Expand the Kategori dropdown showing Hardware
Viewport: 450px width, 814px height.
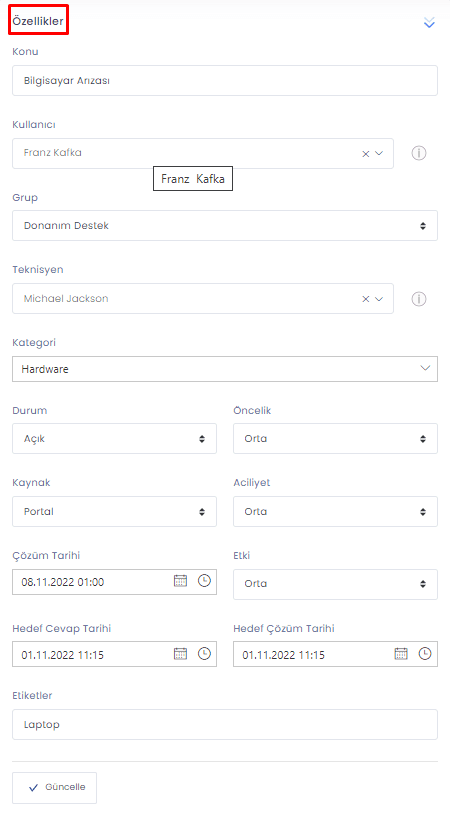click(225, 369)
